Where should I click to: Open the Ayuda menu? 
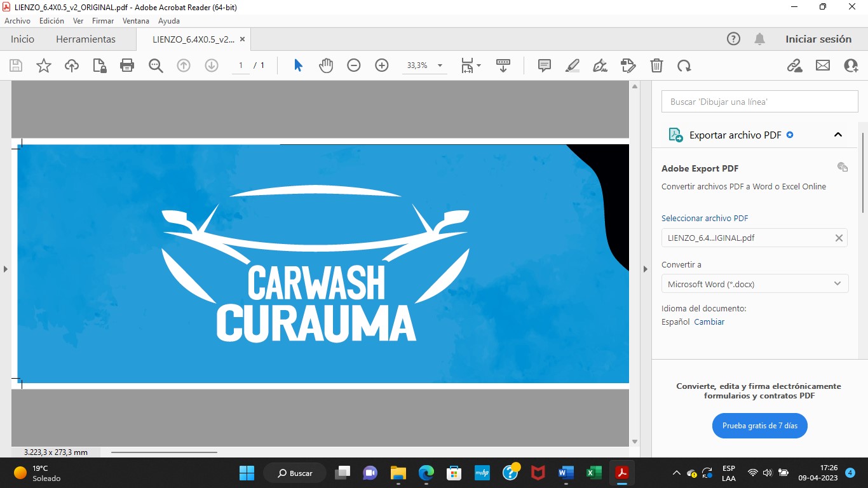(169, 20)
